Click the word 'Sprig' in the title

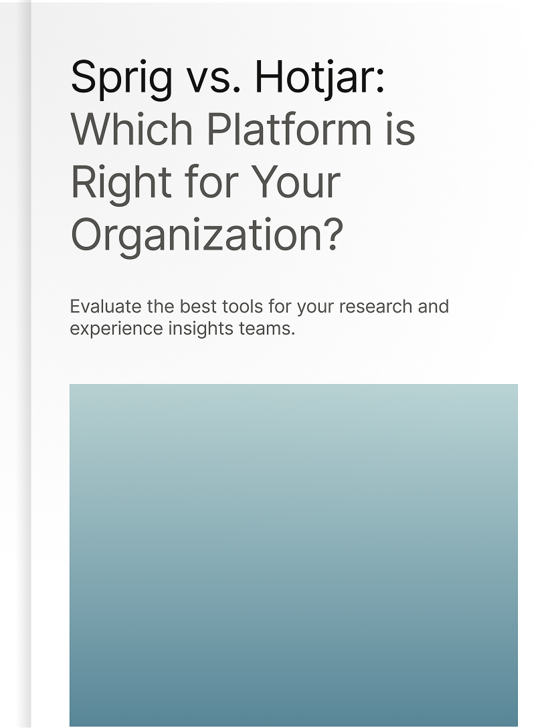click(x=122, y=79)
